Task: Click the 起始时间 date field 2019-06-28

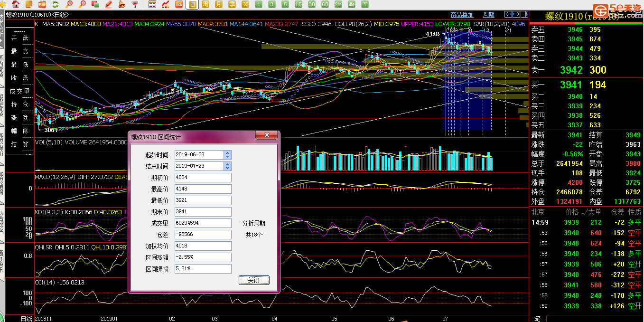Action: (x=199, y=155)
